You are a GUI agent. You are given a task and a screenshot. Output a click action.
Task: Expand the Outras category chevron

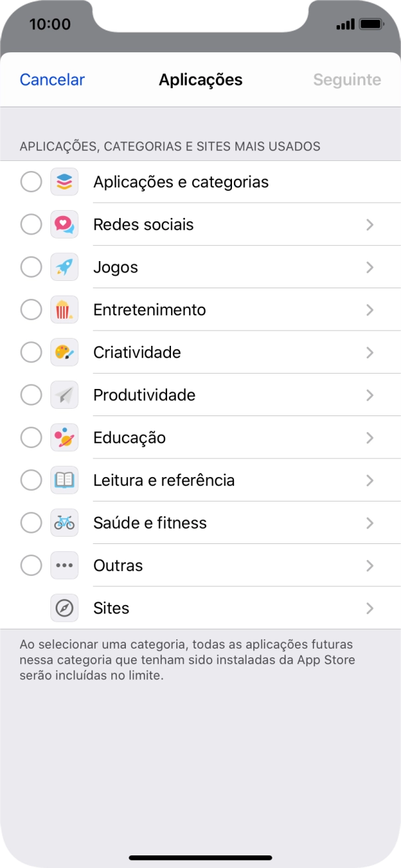point(370,566)
